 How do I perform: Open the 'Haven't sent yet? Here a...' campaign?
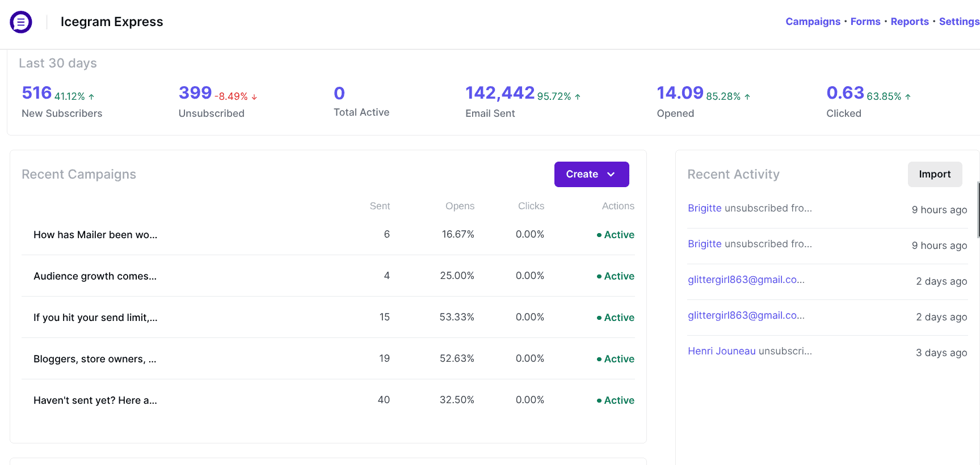[95, 400]
